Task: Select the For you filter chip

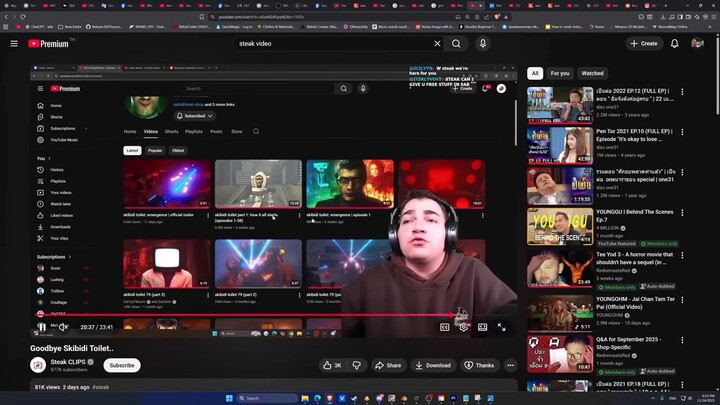Action: (560, 73)
